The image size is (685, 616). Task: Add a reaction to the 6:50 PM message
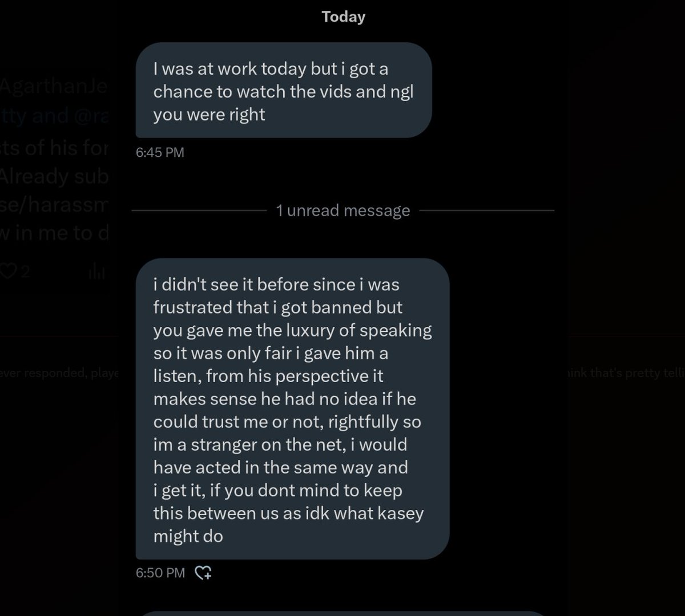click(203, 572)
